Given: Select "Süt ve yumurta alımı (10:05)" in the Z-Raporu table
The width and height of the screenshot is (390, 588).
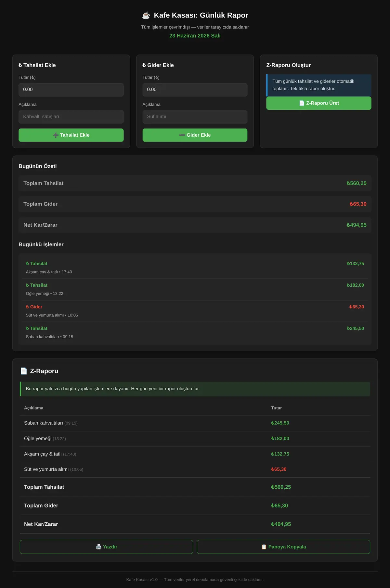Looking at the screenshot, I should [54, 469].
